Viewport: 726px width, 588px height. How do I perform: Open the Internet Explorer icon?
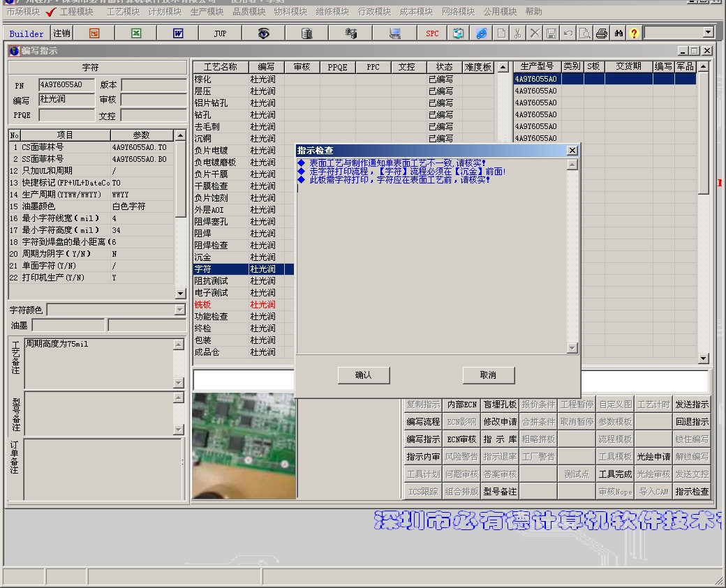pyautogui.click(x=482, y=33)
